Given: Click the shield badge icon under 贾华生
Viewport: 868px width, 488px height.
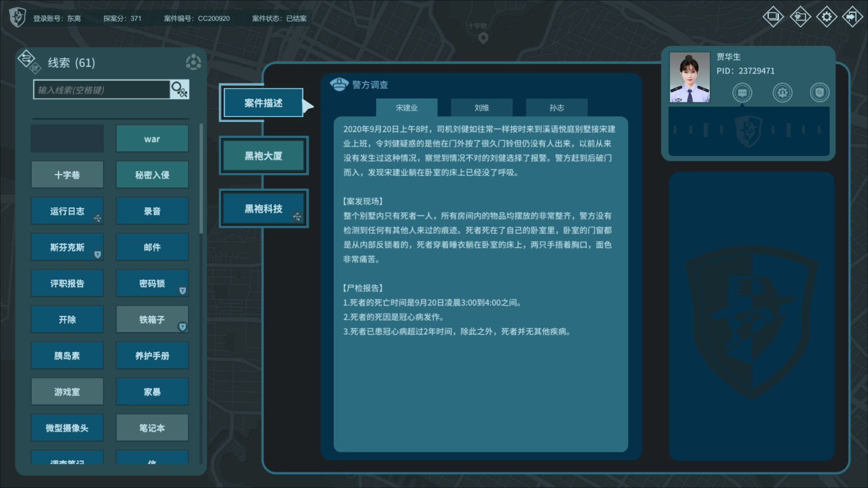Looking at the screenshot, I should point(819,93).
